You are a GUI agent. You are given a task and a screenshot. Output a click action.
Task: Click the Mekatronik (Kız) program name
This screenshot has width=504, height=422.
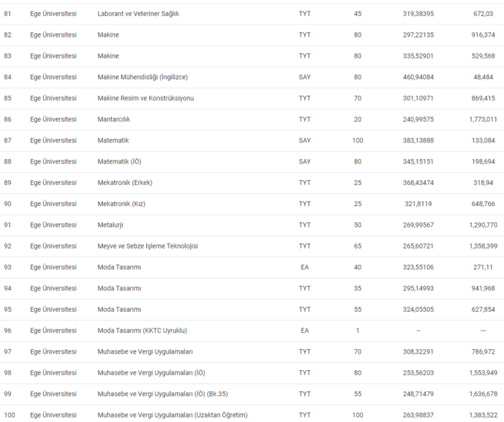click(121, 204)
